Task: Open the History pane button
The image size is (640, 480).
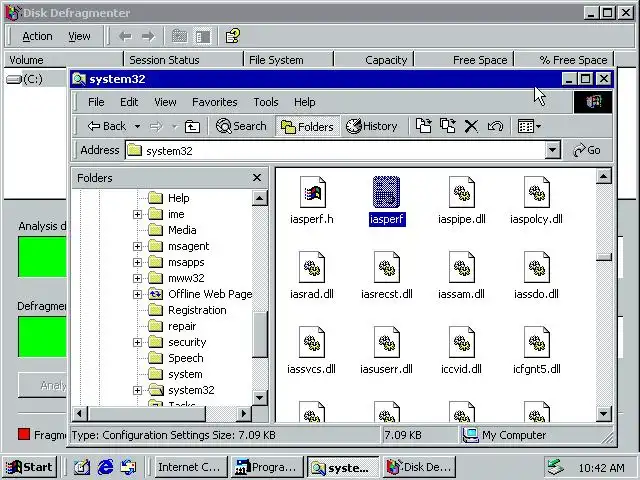Action: point(372,126)
